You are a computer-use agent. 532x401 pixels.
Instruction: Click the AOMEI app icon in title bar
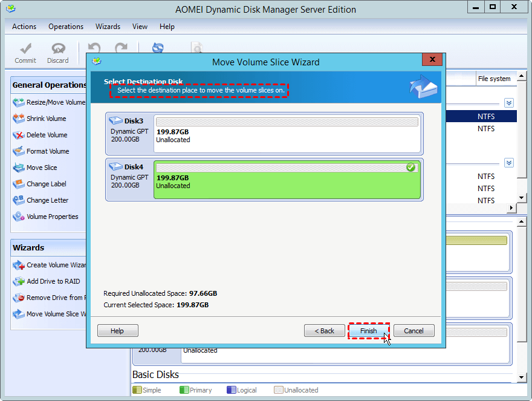pos(11,8)
